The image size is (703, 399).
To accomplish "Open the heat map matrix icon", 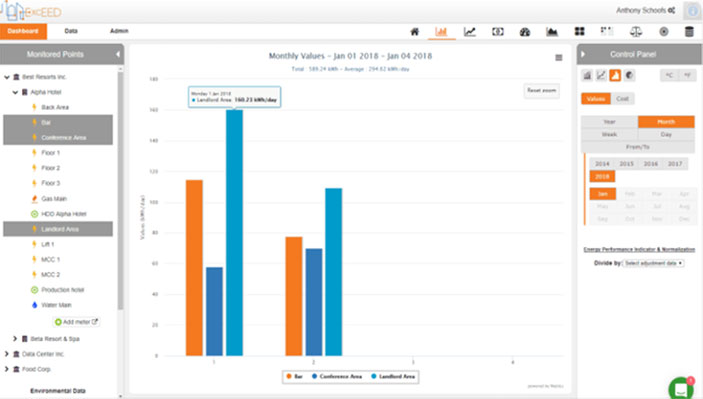I will pyautogui.click(x=607, y=31).
